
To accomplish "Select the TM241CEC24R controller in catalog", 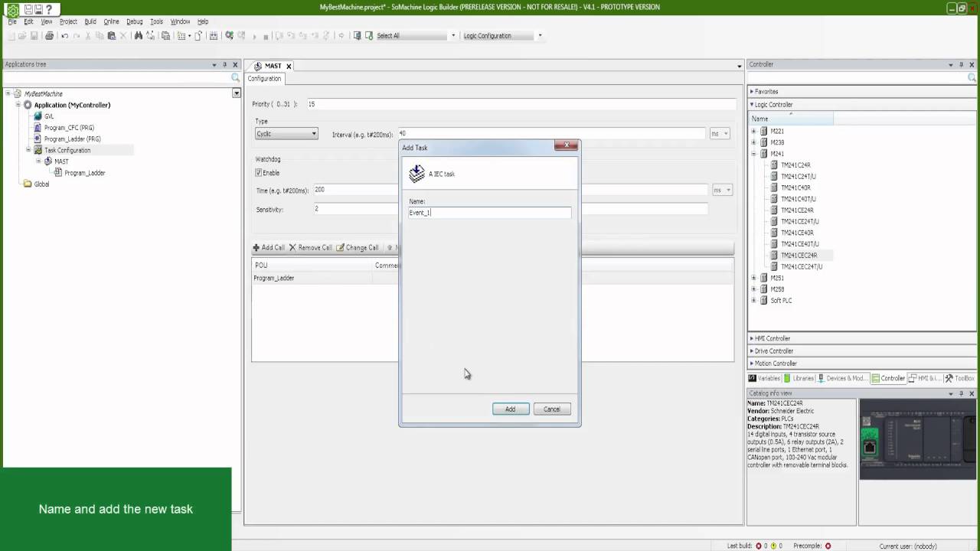I will coord(799,256).
